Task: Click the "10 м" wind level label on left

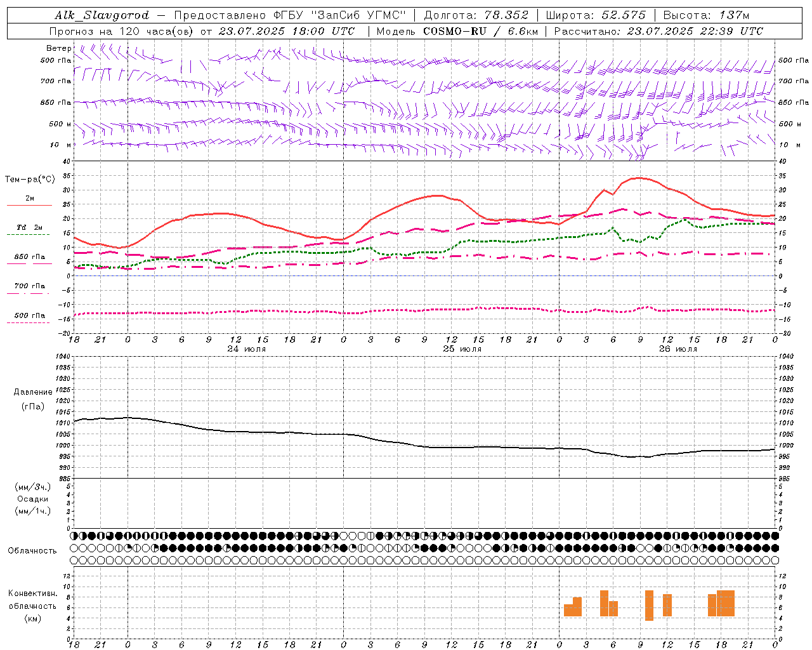Action: 61,145
